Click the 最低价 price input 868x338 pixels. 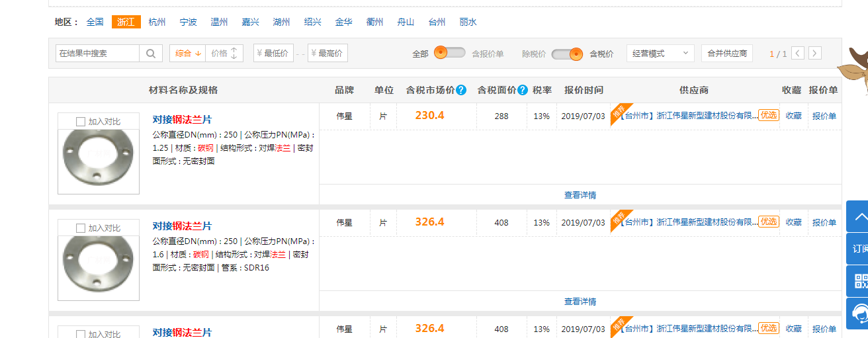(273, 54)
